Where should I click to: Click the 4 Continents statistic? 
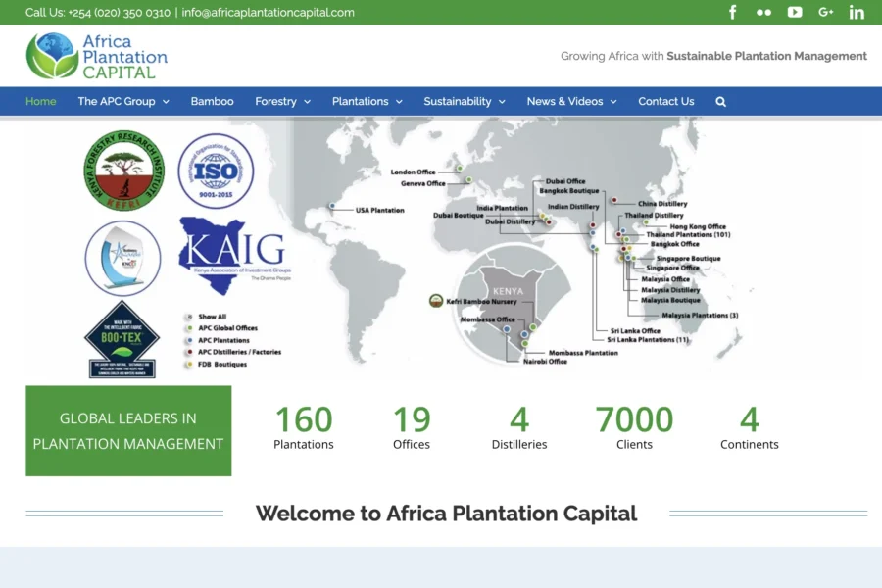click(750, 427)
